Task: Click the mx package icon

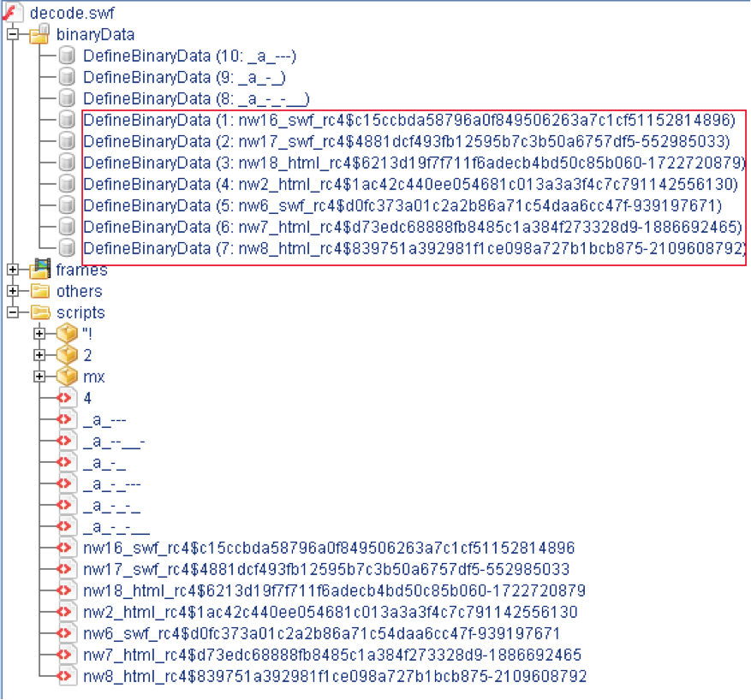Action: point(67,377)
